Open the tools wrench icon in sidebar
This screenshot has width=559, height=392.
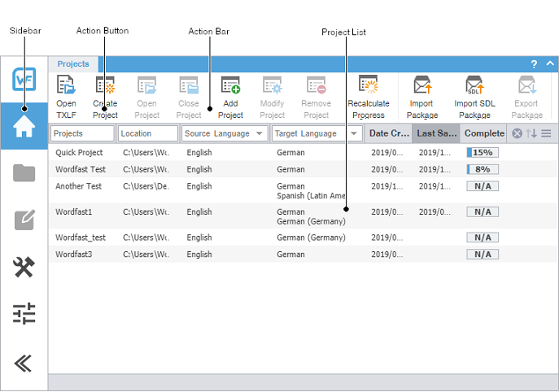pyautogui.click(x=24, y=267)
